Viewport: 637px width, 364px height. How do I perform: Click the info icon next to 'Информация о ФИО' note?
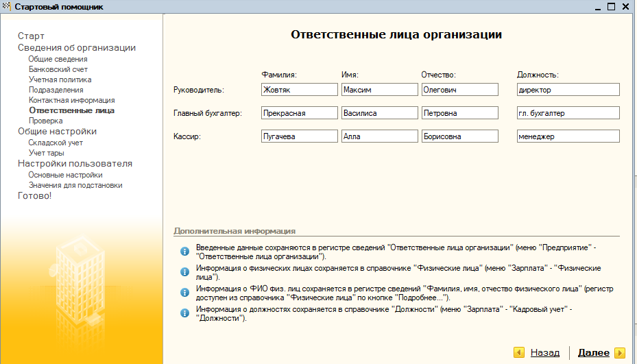(184, 293)
